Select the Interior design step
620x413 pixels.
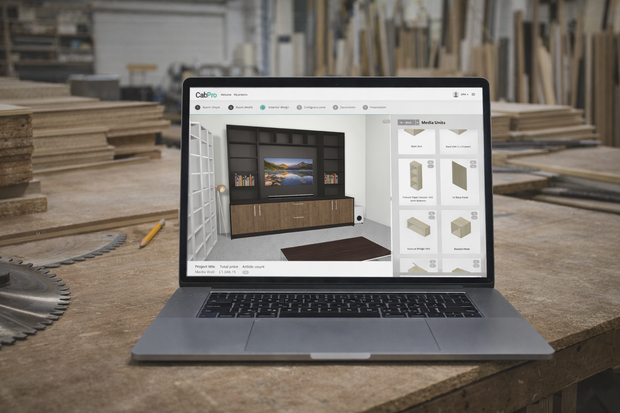pyautogui.click(x=275, y=108)
